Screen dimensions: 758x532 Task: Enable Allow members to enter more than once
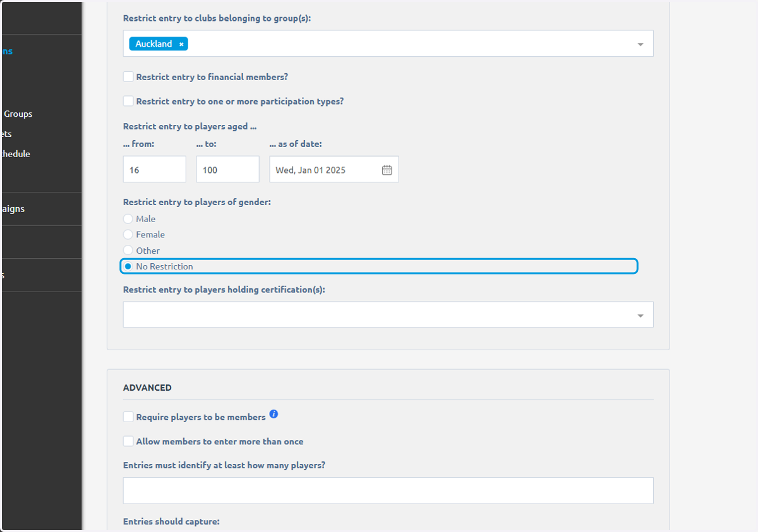(x=128, y=441)
